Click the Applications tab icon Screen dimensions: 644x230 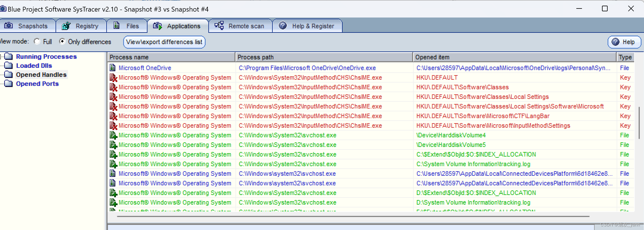(158, 26)
